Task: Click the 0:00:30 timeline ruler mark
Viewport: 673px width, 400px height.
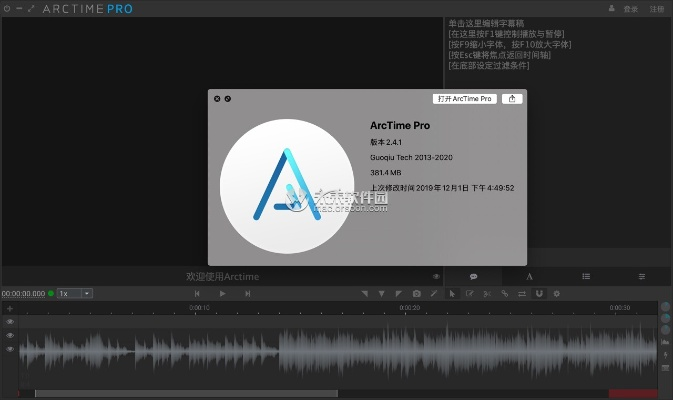Action: click(620, 308)
